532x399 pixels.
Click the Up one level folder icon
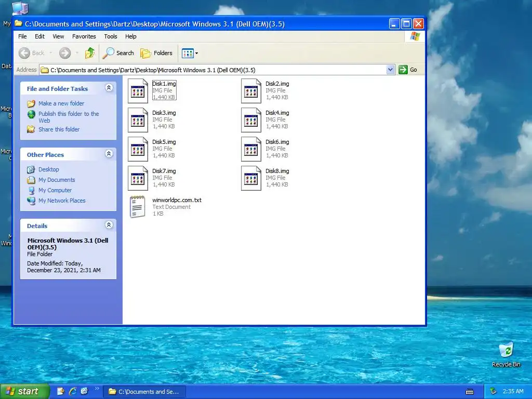[90, 53]
